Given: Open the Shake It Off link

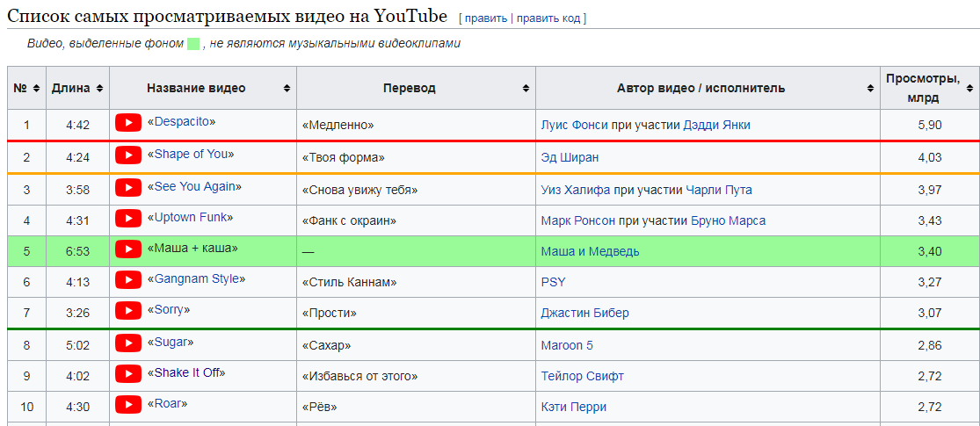Looking at the screenshot, I should (x=186, y=373).
